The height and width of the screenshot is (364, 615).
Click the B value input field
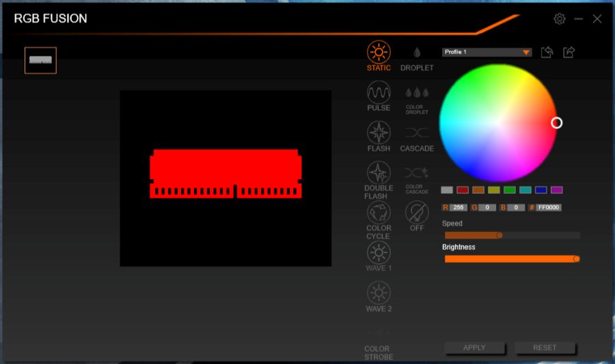[516, 208]
